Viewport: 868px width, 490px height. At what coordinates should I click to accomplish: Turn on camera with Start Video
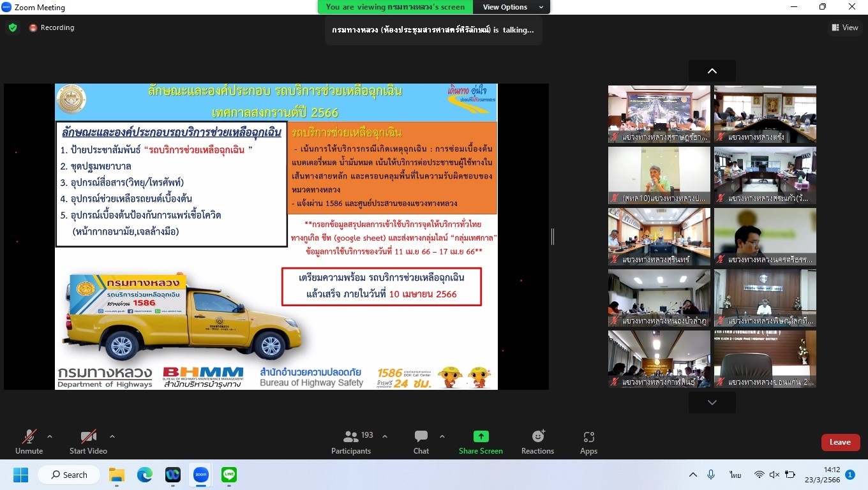tap(88, 442)
